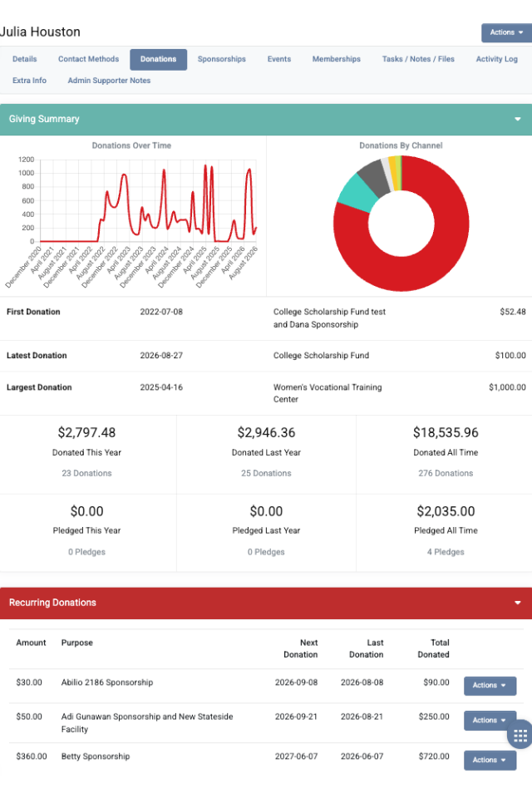
Task: Open Tasks / Notes / Files tab
Action: (418, 59)
